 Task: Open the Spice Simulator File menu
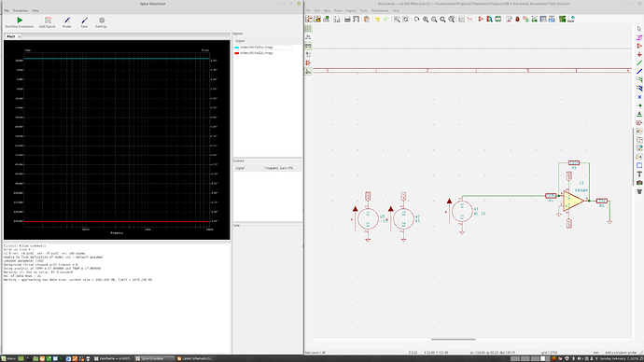pos(7,10)
